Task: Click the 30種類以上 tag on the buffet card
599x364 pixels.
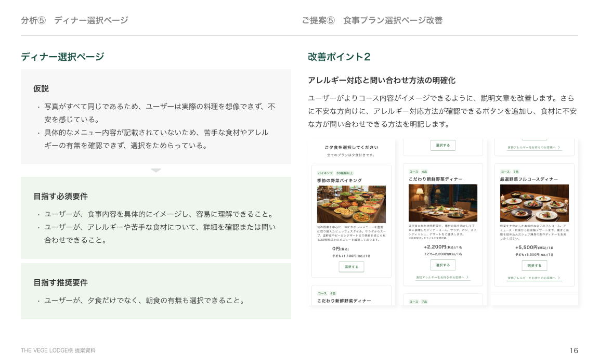Action: click(x=344, y=173)
